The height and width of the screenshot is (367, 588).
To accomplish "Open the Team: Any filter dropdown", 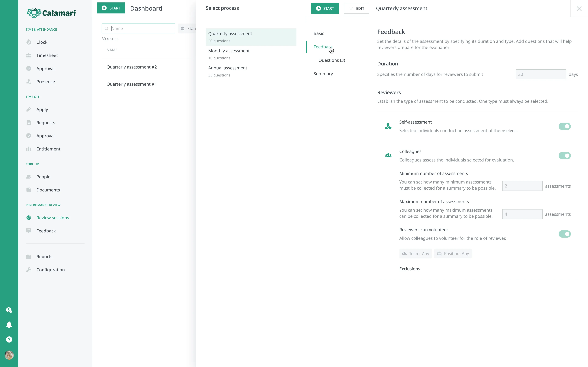I will (415, 254).
